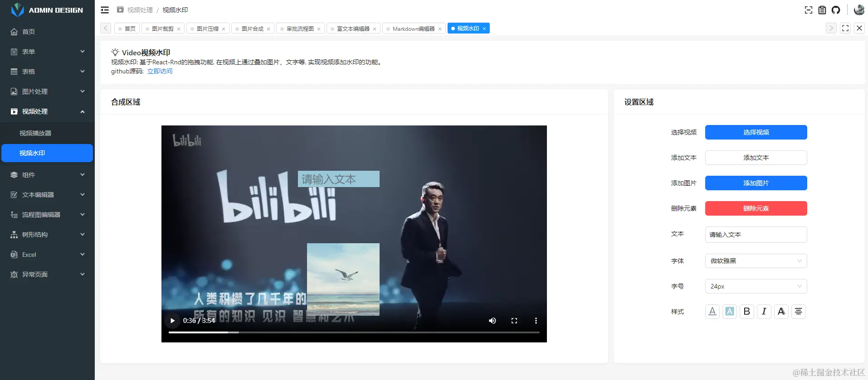Click the X icon at the tab bar's right end
This screenshot has width=868, height=380.
[859, 28]
